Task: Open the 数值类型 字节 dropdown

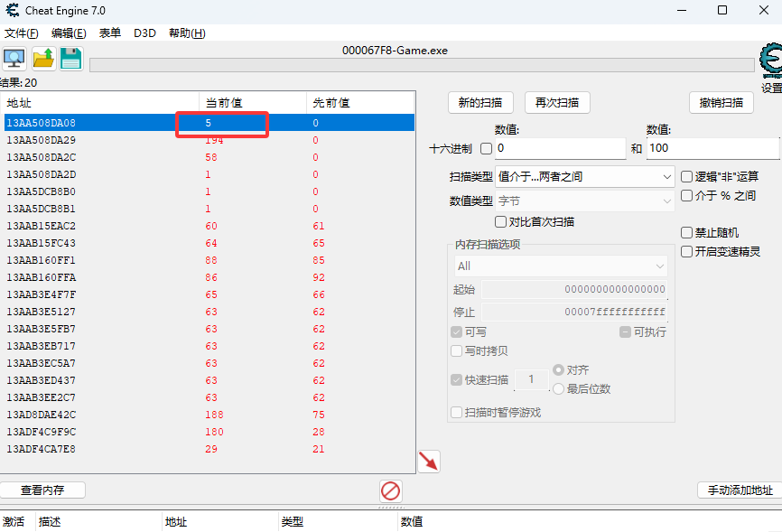Action: (x=585, y=201)
